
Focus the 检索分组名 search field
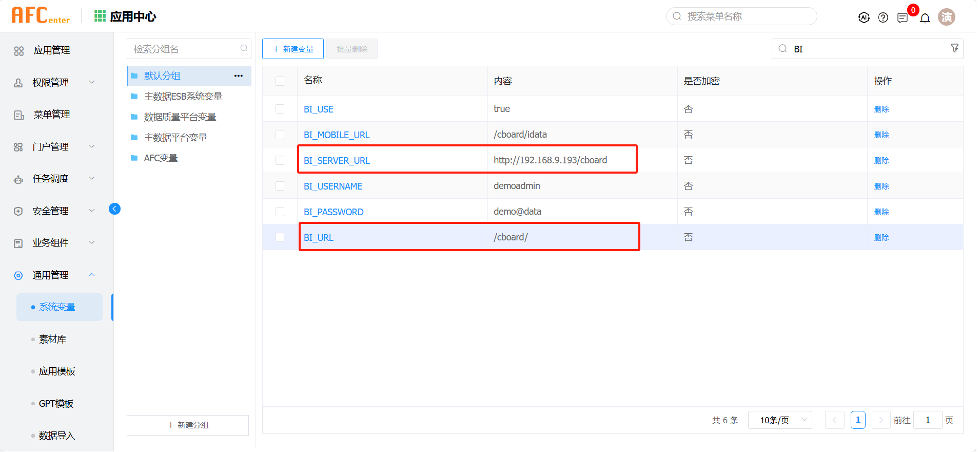pos(184,49)
